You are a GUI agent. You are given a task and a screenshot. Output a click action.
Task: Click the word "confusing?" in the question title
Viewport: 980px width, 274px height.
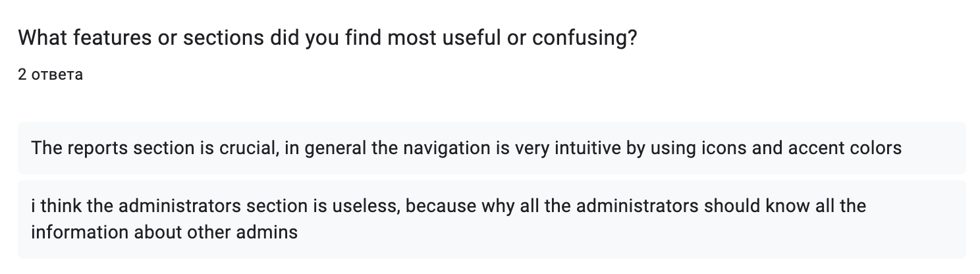pyautogui.click(x=584, y=39)
